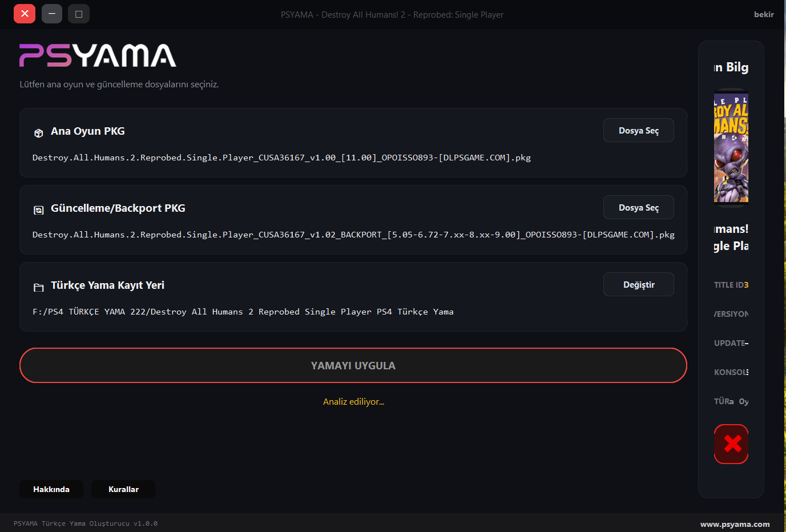Screen dimensions: 786x532
Task: Visit the www.psyama.com link
Action: (735, 524)
